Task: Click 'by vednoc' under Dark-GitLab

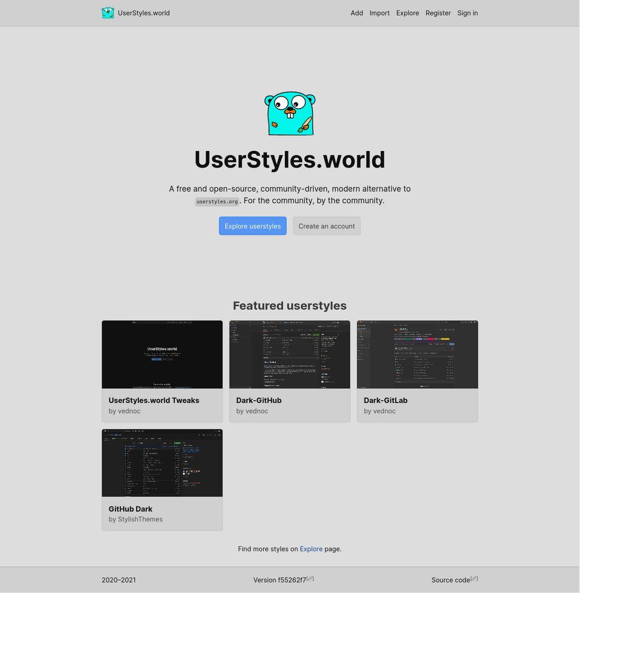Action: [379, 411]
